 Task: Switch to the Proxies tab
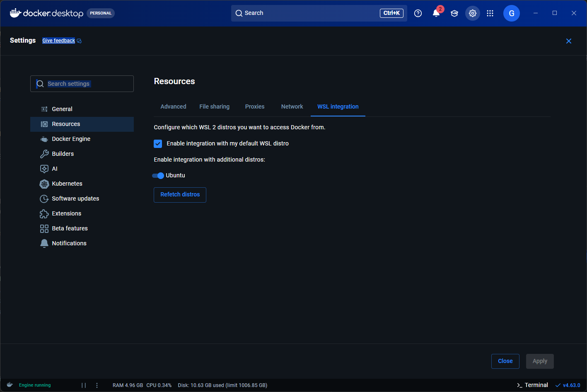(255, 106)
